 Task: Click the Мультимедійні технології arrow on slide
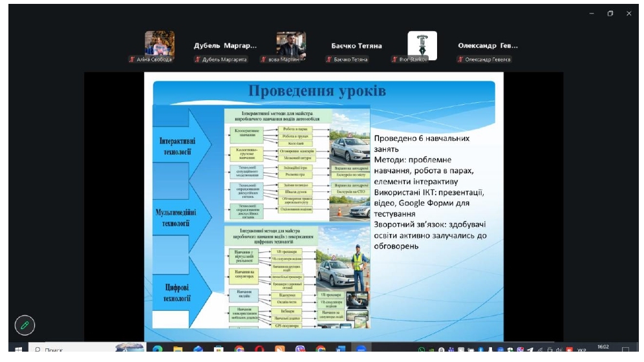tap(180, 217)
